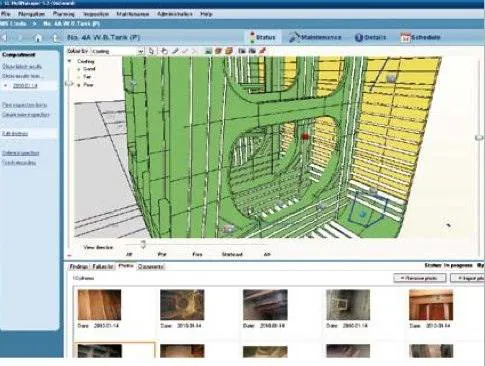The height and width of the screenshot is (366, 485).
Task: Click the up-level folder icon beside Home
Action: click(x=55, y=38)
